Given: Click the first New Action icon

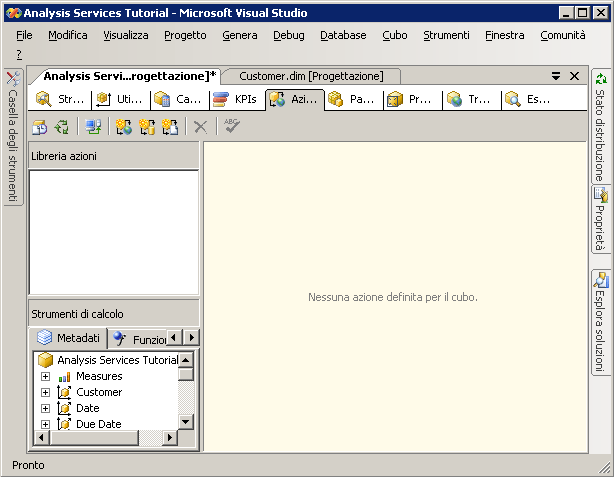Looking at the screenshot, I should [124, 127].
